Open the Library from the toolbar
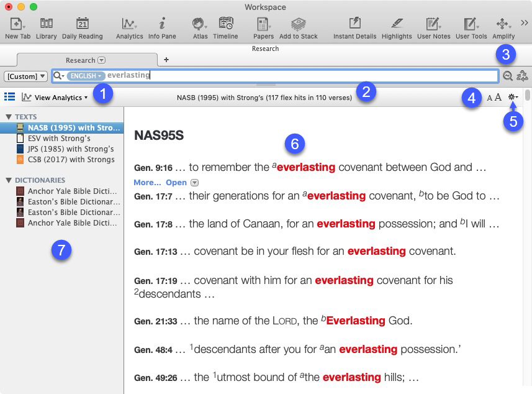 (x=46, y=25)
